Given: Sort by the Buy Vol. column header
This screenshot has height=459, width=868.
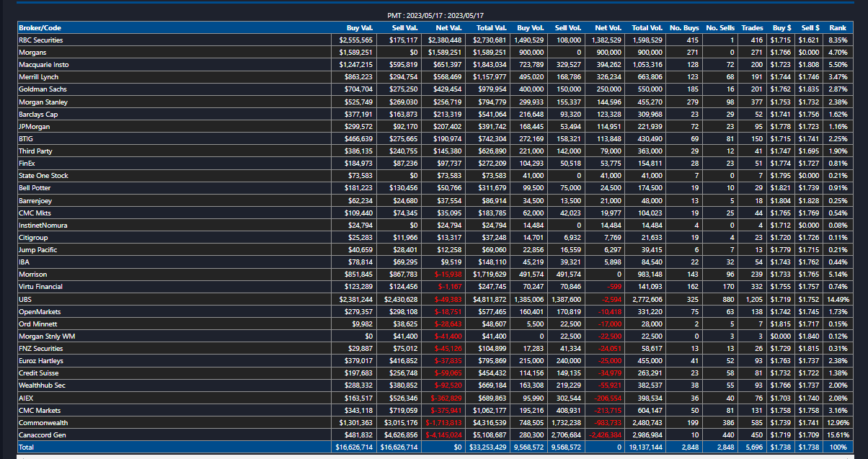Looking at the screenshot, I should click(x=531, y=28).
